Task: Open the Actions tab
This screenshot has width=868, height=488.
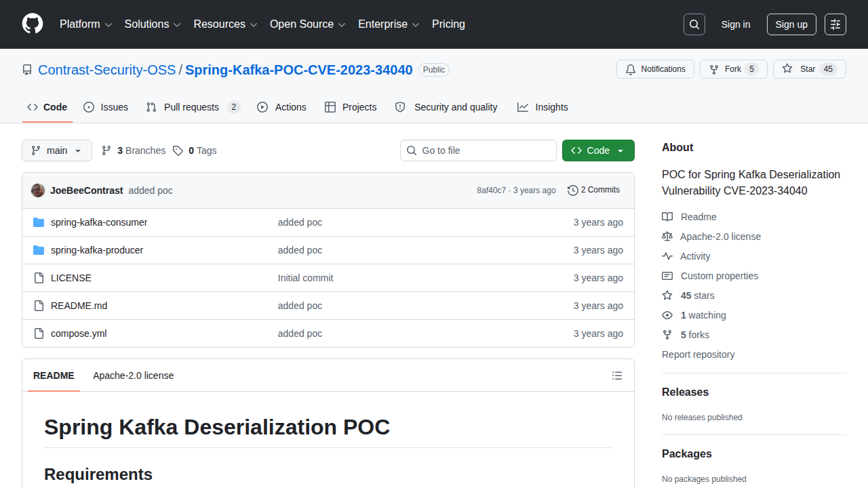Action: [281, 107]
